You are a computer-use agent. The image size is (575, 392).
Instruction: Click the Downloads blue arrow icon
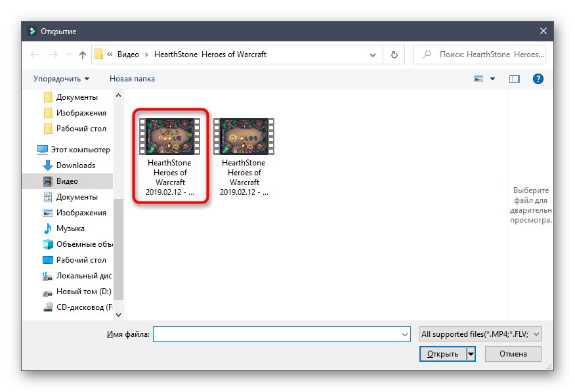48,165
